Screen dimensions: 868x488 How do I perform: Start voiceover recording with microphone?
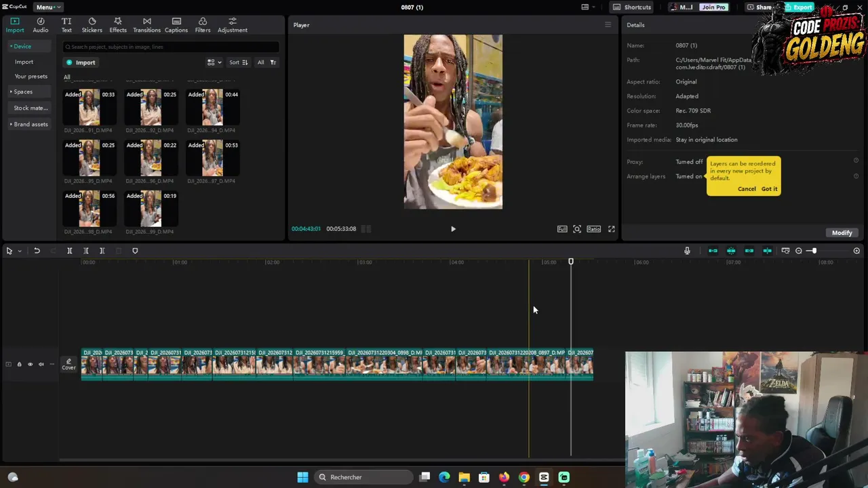click(x=687, y=251)
